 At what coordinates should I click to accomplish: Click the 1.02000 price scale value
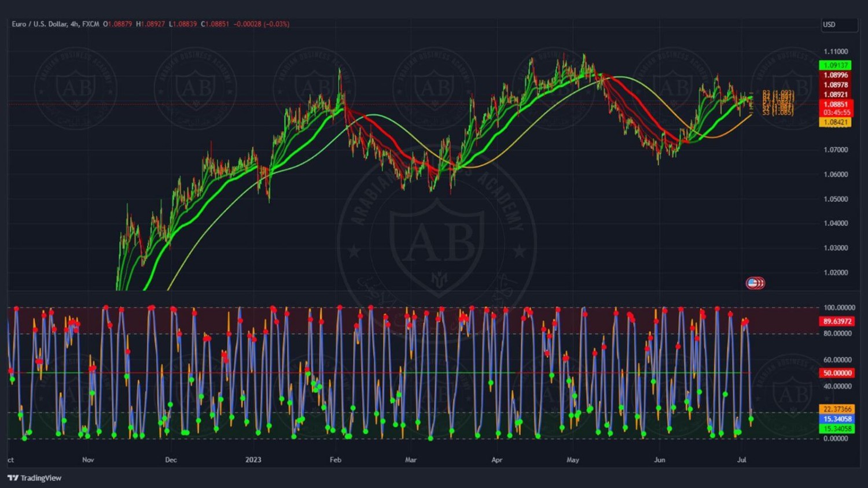pos(836,273)
